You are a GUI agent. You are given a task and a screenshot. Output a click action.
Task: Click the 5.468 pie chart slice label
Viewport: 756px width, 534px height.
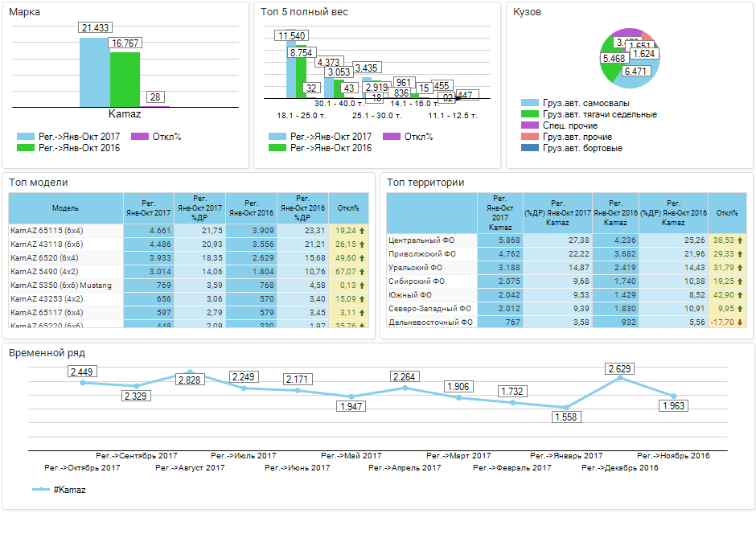(x=614, y=59)
